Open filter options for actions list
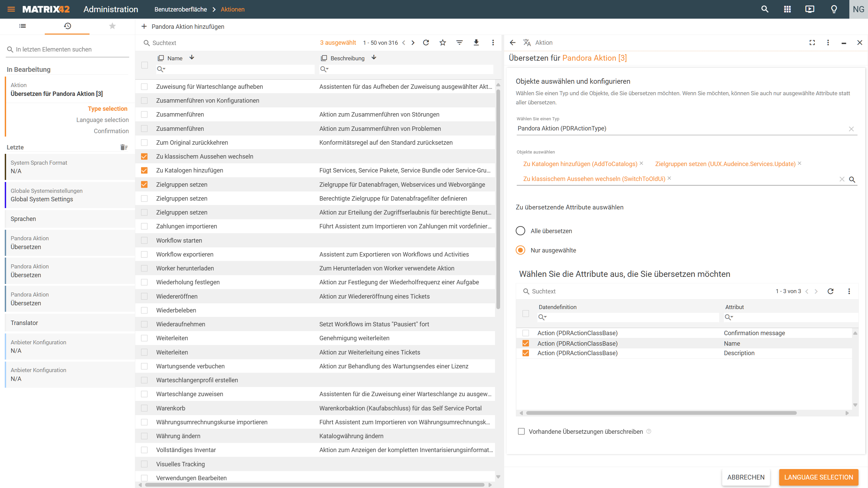The height and width of the screenshot is (488, 868). point(459,43)
